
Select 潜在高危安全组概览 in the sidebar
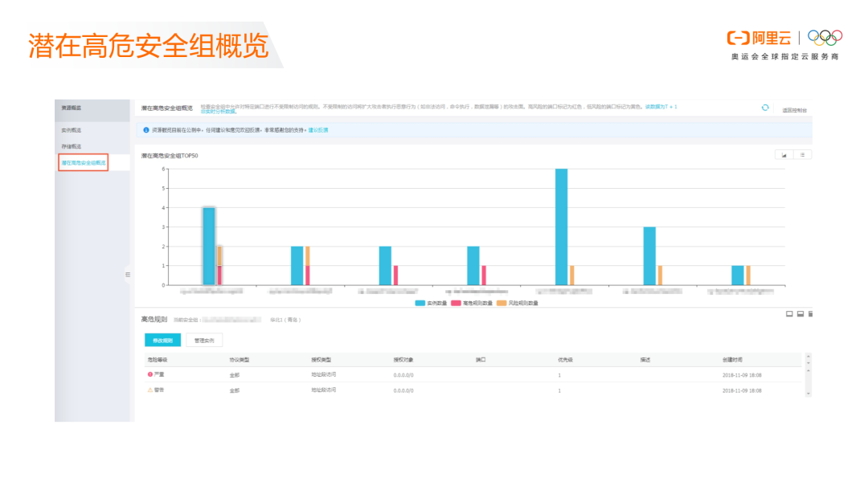83,163
